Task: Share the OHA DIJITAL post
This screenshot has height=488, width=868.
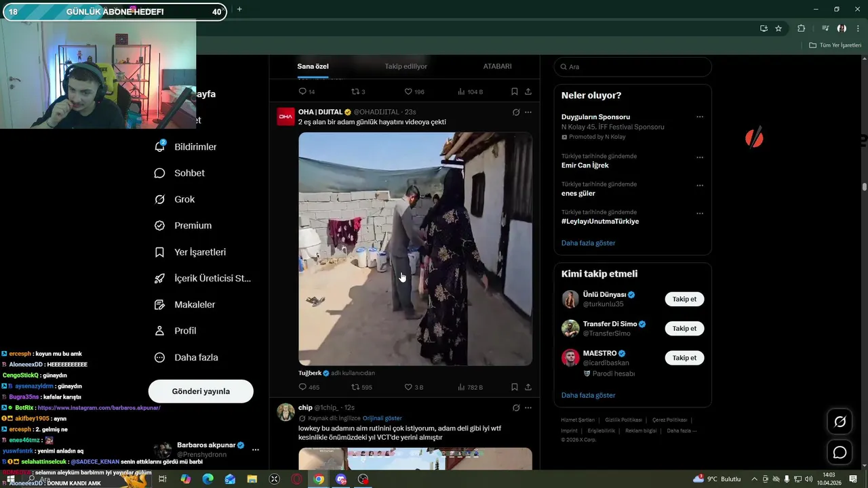Action: [x=528, y=387]
